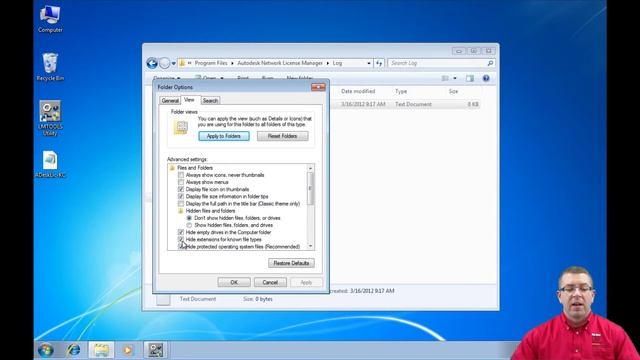Open the view options dropdown arrow
The height and width of the screenshot is (360, 640).
pos(455,78)
